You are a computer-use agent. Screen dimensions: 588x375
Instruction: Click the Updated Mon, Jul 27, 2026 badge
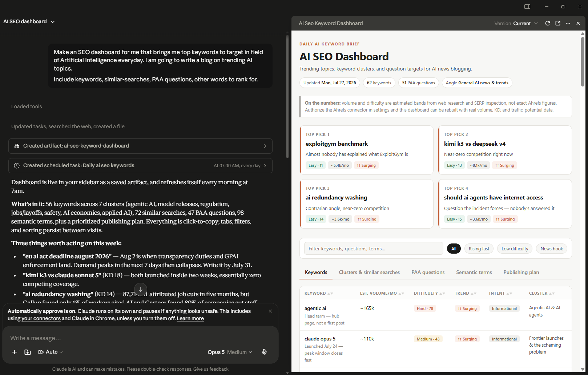click(x=330, y=83)
